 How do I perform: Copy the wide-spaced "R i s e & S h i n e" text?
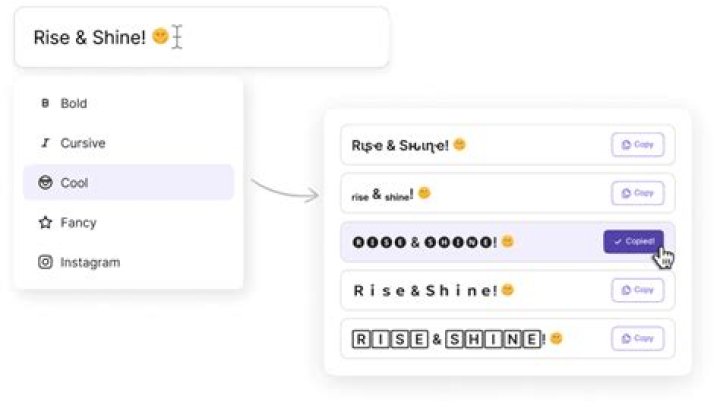coord(637,290)
